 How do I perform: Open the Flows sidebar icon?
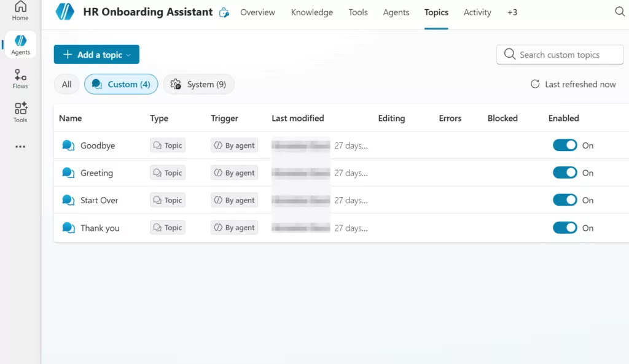coord(20,79)
